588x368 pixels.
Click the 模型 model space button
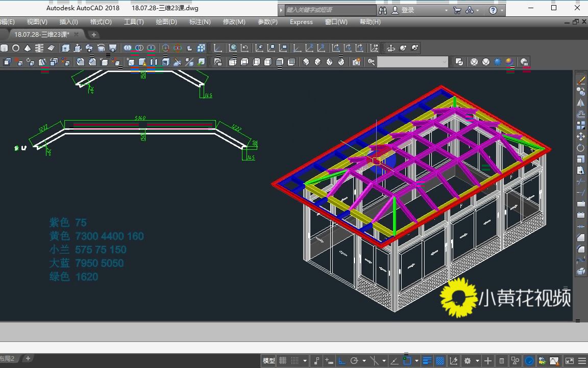pyautogui.click(x=268, y=360)
